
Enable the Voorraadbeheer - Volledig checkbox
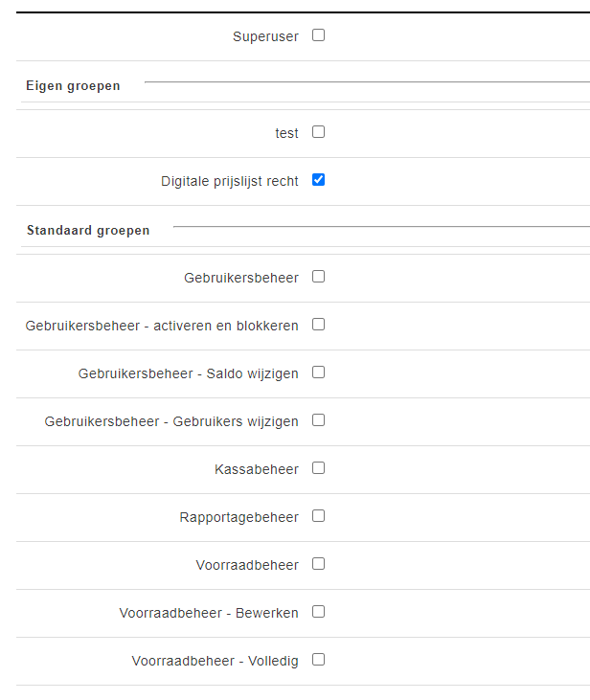[319, 660]
